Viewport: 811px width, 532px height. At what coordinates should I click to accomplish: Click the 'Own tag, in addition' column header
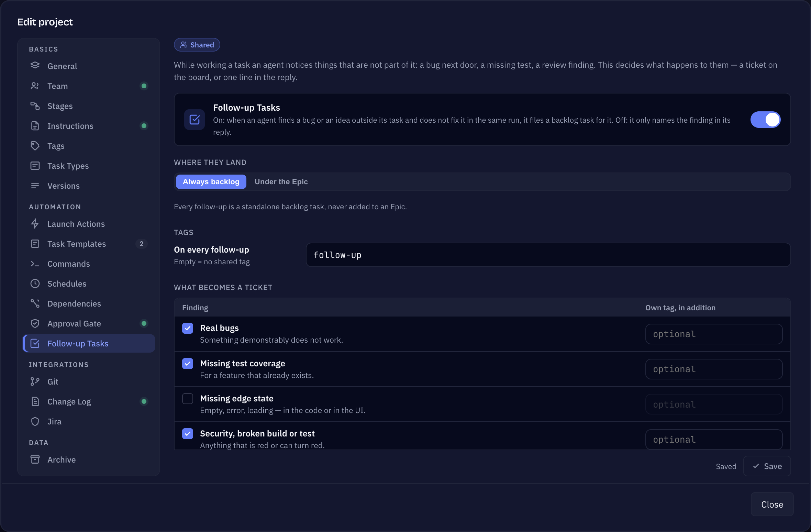click(x=680, y=308)
